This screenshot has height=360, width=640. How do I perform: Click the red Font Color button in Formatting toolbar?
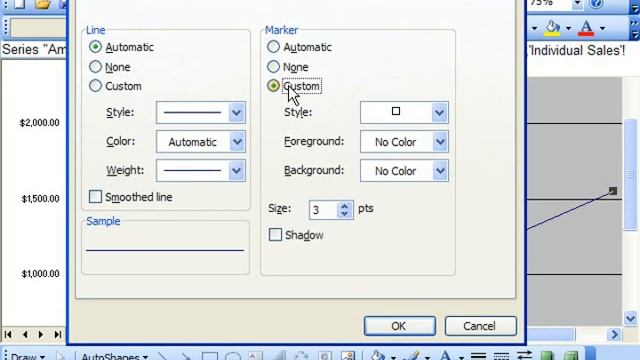[x=587, y=29]
